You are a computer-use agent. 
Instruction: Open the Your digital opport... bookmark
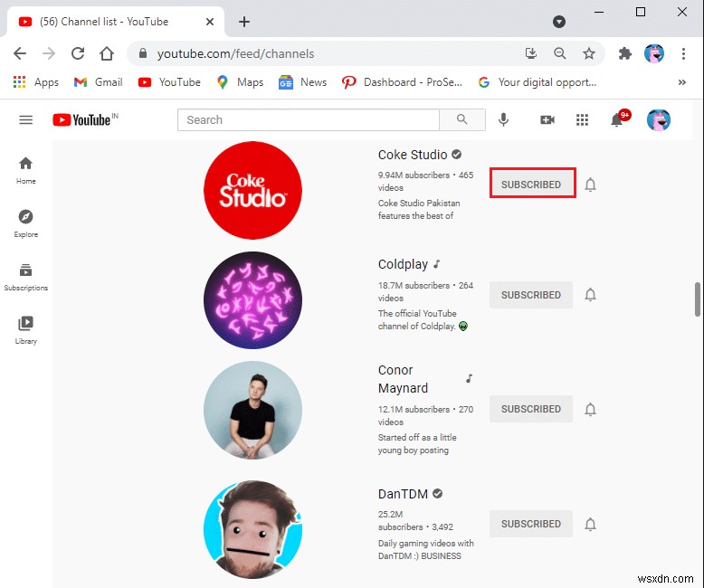click(x=537, y=82)
